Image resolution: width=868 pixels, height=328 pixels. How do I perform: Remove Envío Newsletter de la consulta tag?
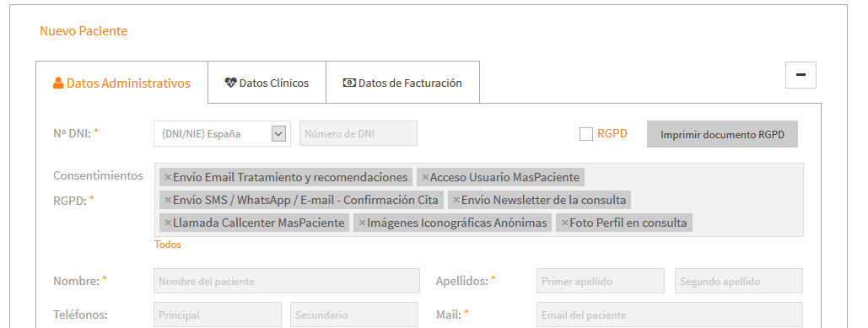click(x=456, y=200)
